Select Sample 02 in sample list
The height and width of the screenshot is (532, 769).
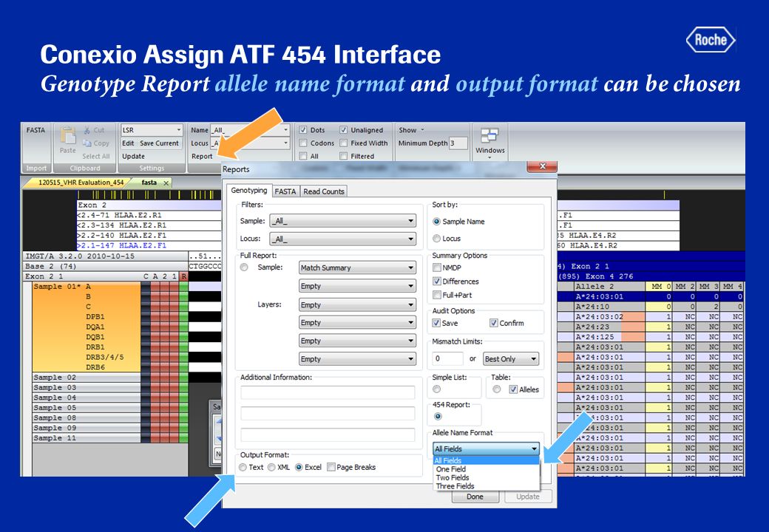[x=86, y=377]
